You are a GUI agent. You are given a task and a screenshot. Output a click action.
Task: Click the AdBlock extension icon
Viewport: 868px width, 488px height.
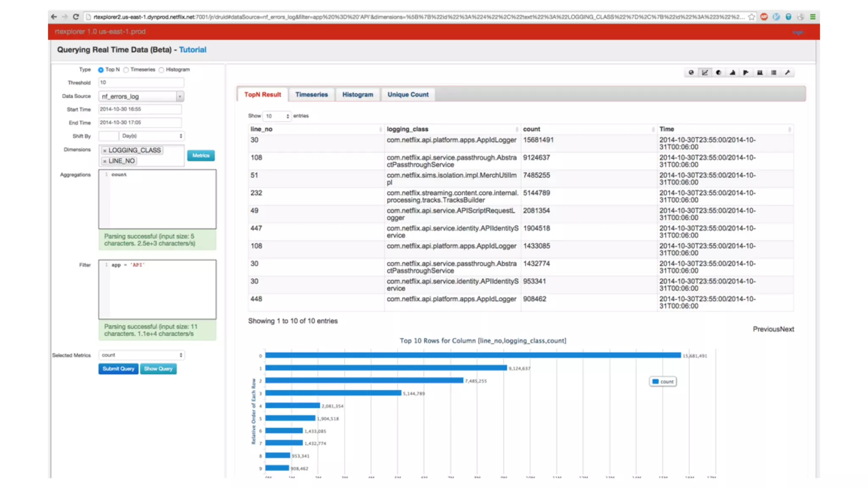pyautogui.click(x=764, y=17)
